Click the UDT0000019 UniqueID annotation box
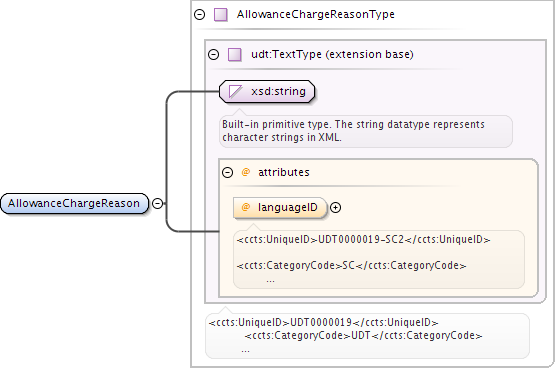The image size is (556, 369). pos(367,336)
